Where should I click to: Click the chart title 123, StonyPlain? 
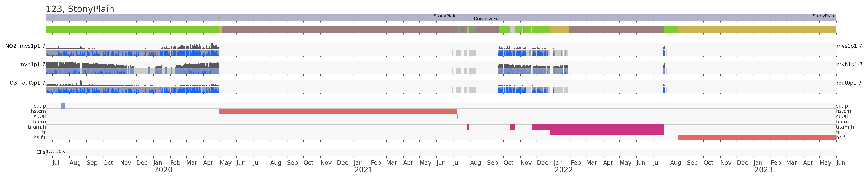point(80,9)
